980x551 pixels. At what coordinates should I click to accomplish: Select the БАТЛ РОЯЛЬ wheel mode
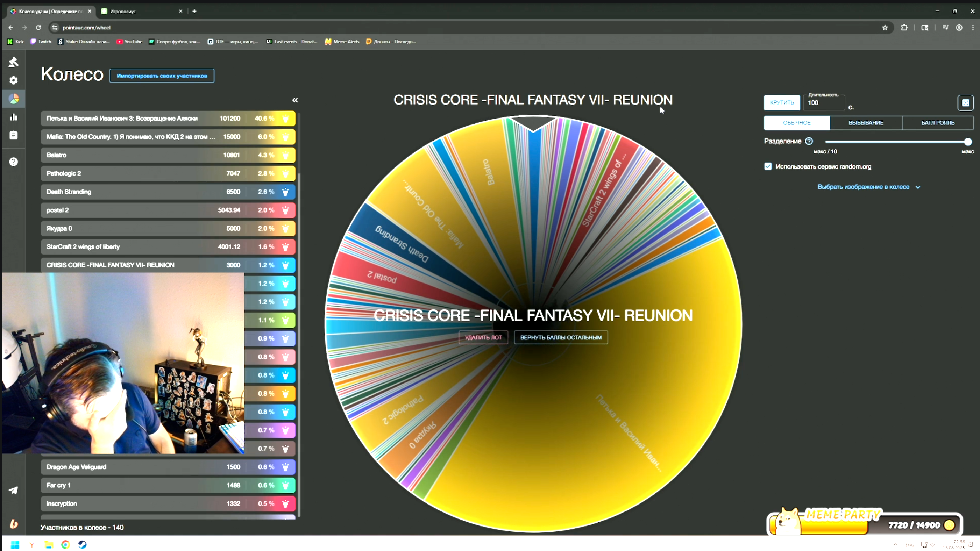click(937, 123)
